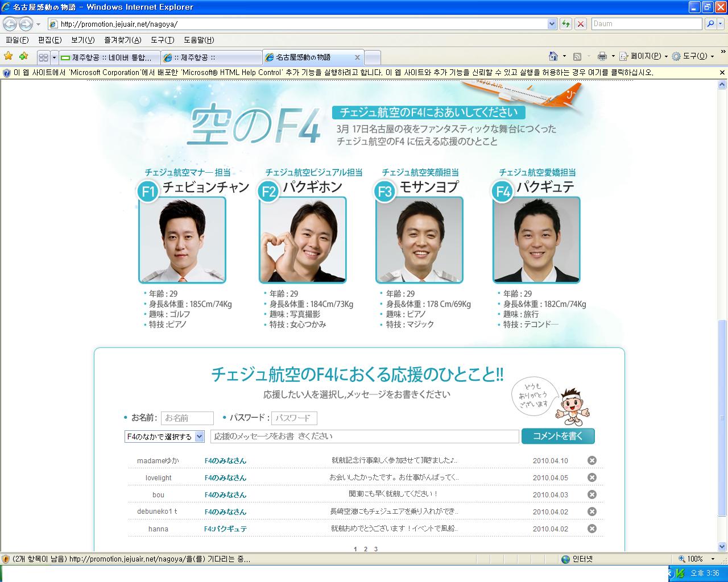Click the browser Back arrow button

point(10,24)
